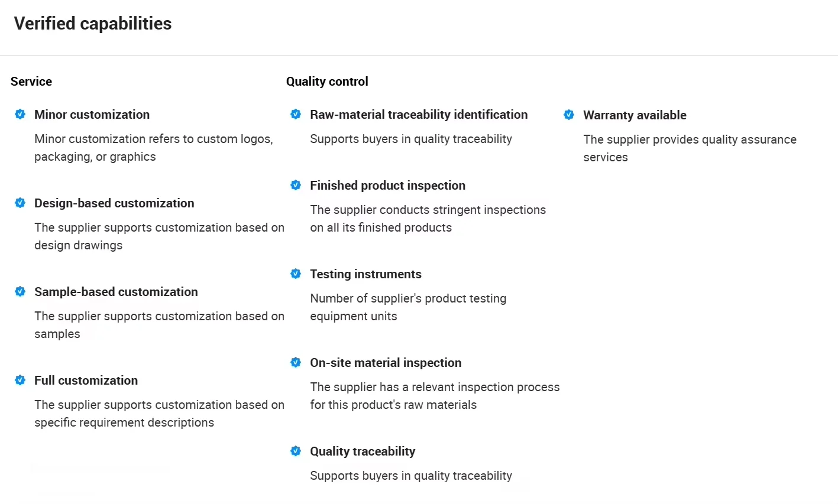
Task: Select the Quality control section heading
Action: (x=327, y=82)
